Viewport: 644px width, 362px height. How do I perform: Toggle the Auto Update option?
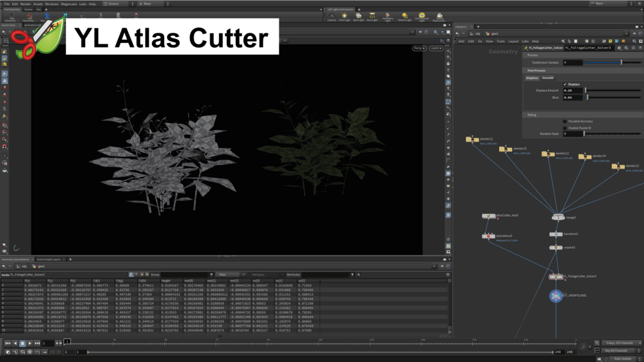(x=623, y=359)
